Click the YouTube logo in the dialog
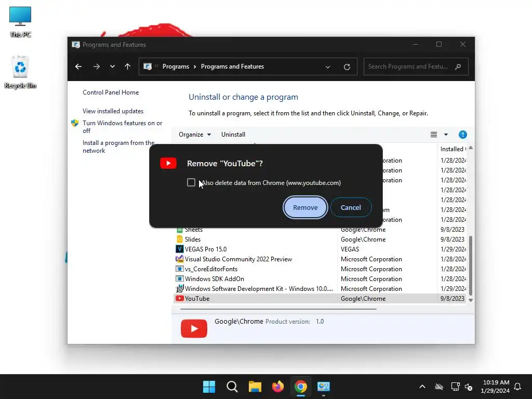 click(x=168, y=163)
